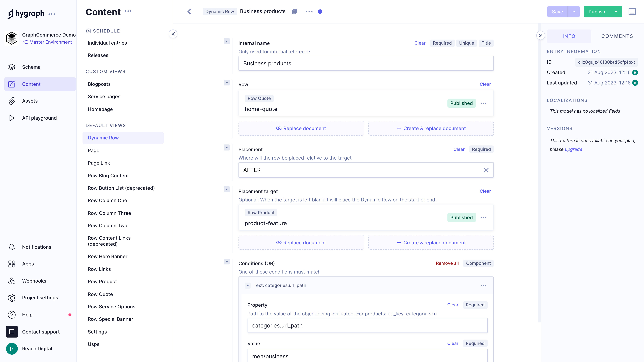Click the back arrow next to Dynamic Row
The width and height of the screenshot is (644, 362).
(x=189, y=12)
